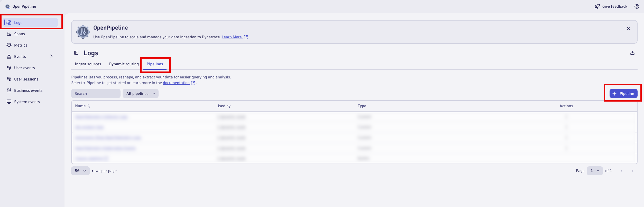Open the help question mark icon
The image size is (644, 207).
[x=637, y=6]
